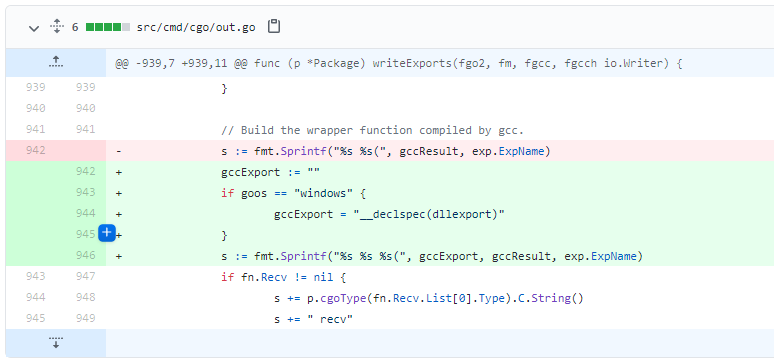Click the diffstat bar next to 6
Image resolution: width=774 pixels, height=360 pixels.
[x=108, y=27]
